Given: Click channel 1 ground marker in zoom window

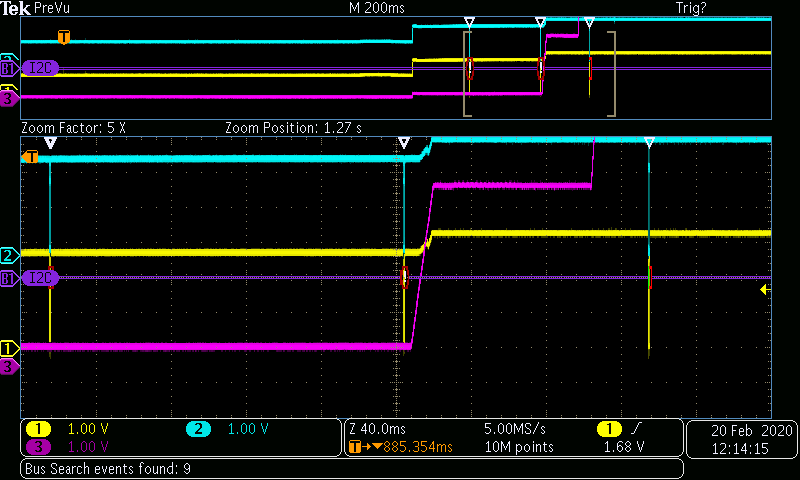Looking at the screenshot, I should (x=9, y=349).
